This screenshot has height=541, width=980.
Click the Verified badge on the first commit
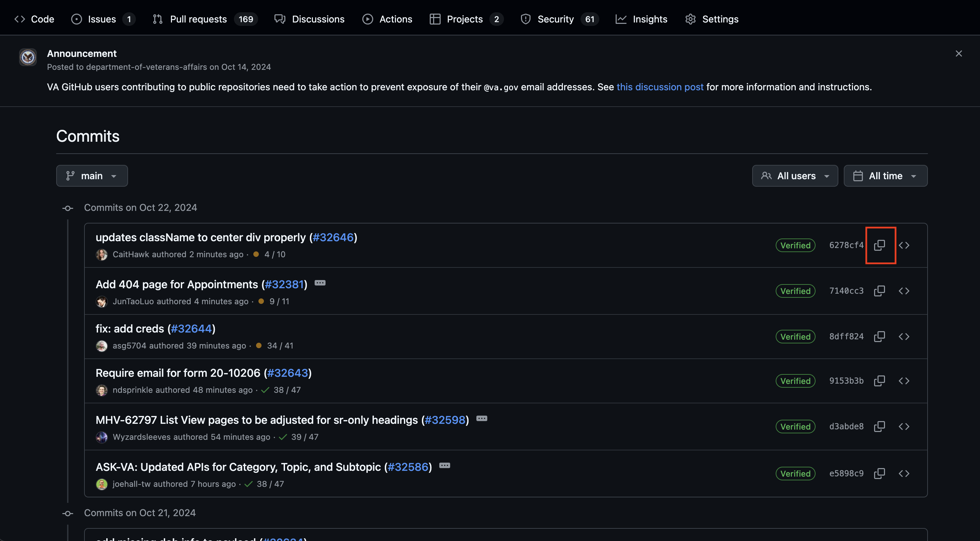[795, 245]
